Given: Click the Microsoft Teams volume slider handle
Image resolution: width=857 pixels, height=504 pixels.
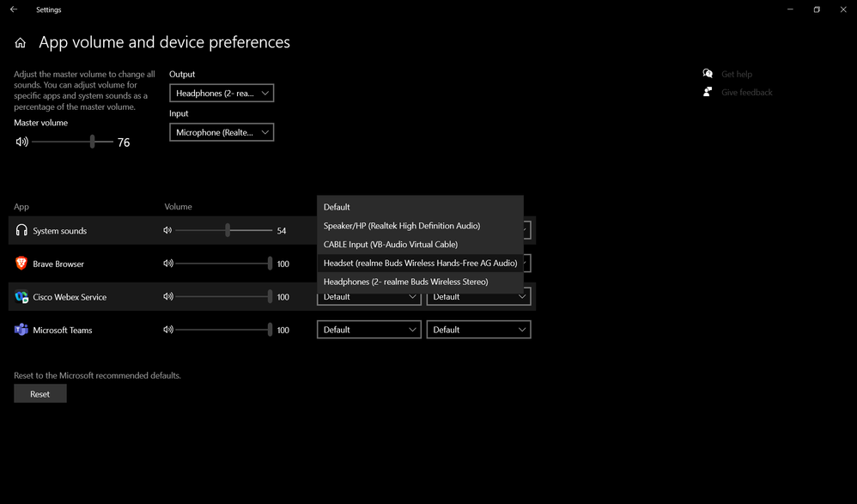Looking at the screenshot, I should [x=270, y=330].
